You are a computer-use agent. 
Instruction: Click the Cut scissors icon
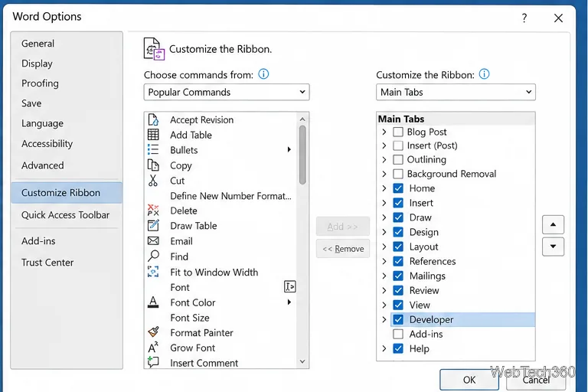(x=153, y=181)
